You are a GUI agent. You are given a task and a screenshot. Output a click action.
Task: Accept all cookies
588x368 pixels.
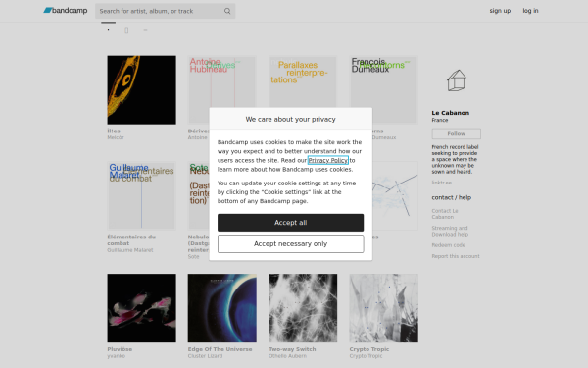click(x=291, y=223)
